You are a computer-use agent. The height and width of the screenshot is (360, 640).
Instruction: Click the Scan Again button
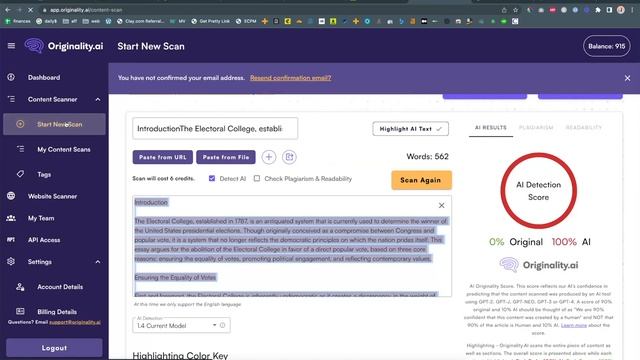421,180
